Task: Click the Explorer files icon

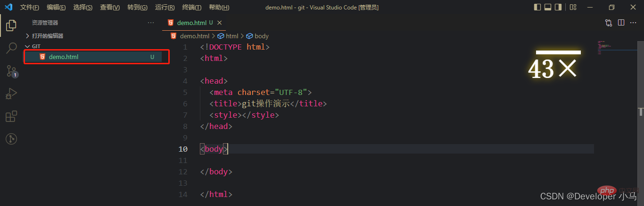Action: pos(11,26)
